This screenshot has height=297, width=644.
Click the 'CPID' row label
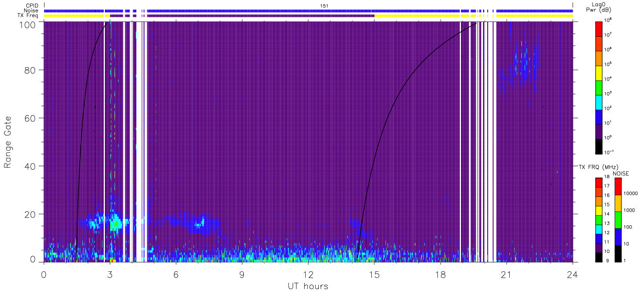[32, 5]
